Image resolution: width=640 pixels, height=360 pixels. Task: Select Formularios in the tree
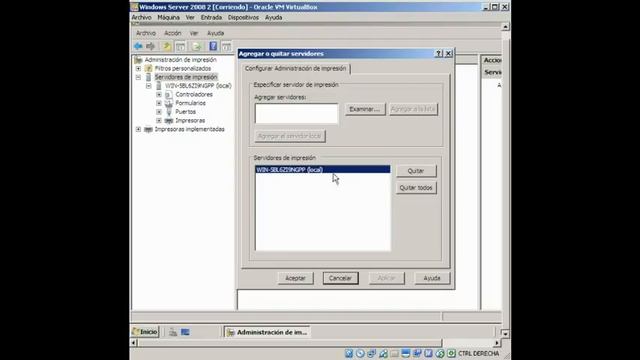191,103
